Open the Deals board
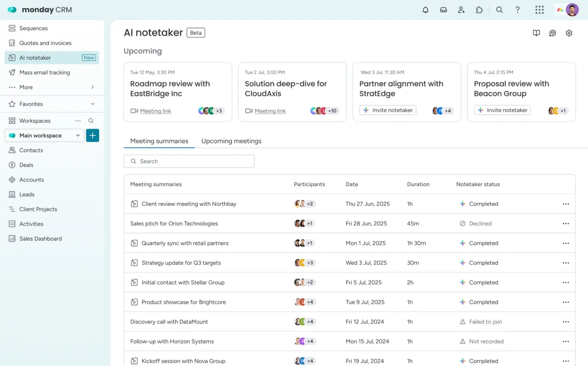Screen dimensions: 588x366 (52, 165)
